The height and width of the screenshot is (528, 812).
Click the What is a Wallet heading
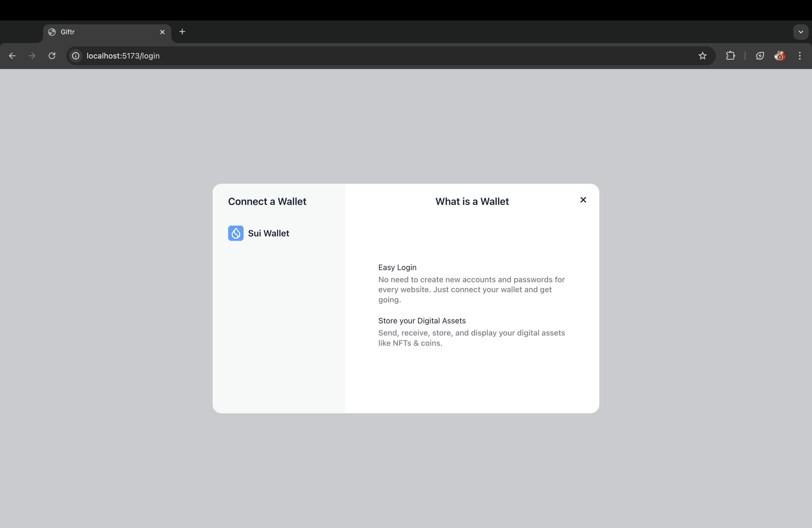coord(472,202)
